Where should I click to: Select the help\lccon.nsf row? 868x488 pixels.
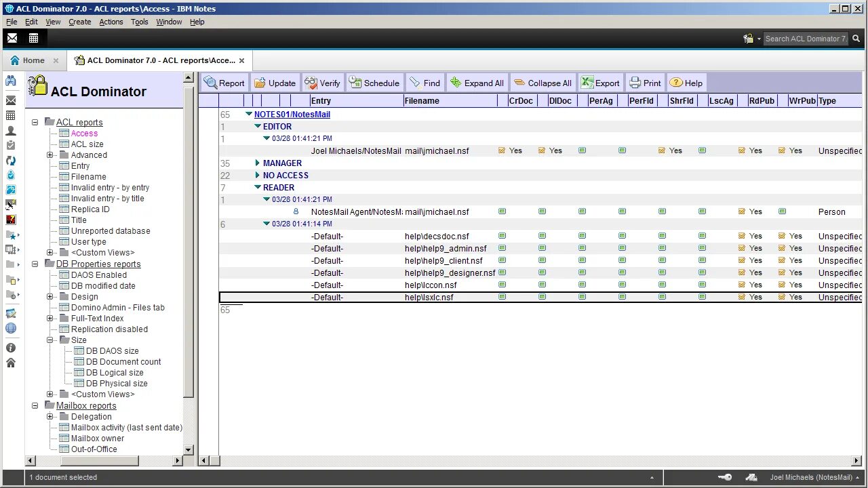(540, 285)
